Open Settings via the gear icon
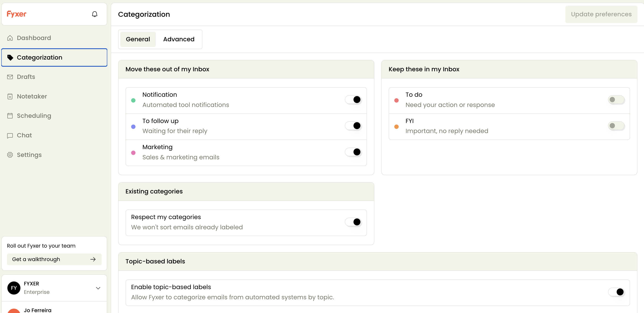The height and width of the screenshot is (313, 644). 10,155
